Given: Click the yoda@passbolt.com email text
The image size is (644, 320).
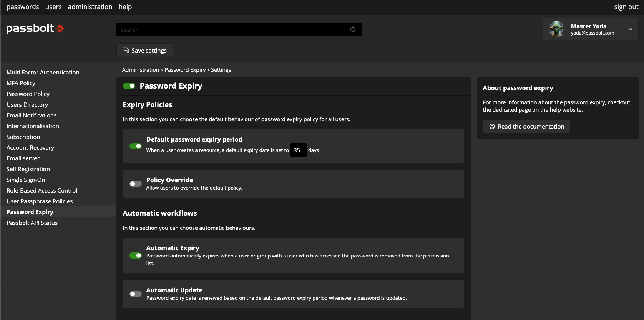Looking at the screenshot, I should [593, 33].
